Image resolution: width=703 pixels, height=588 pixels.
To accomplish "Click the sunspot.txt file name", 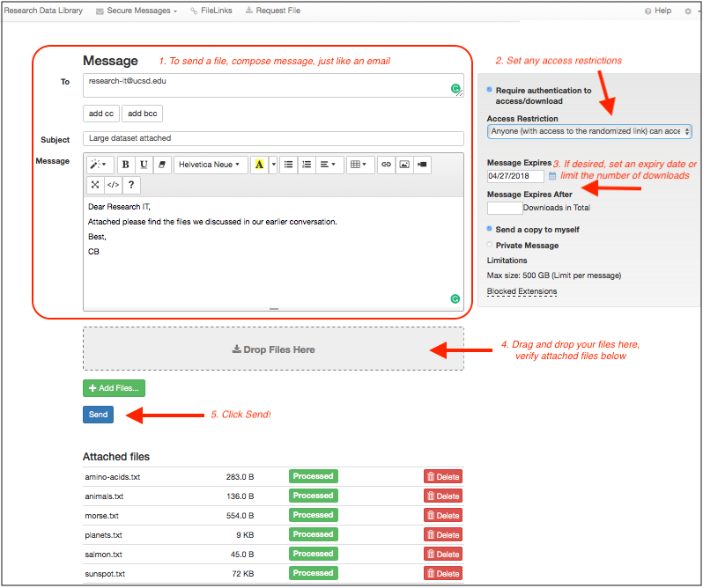I will pyautogui.click(x=105, y=574).
